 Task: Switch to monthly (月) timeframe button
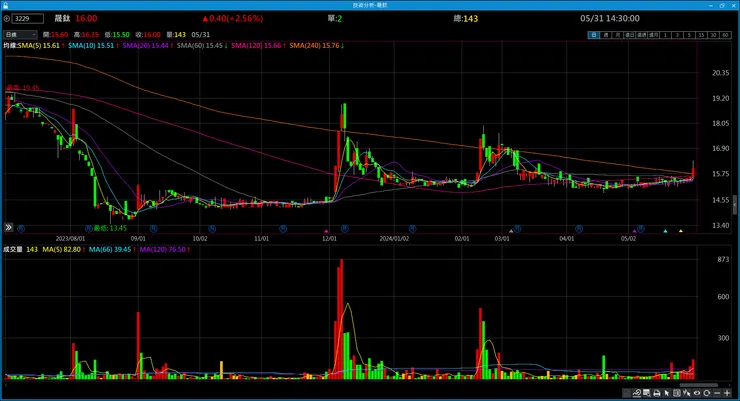click(x=617, y=35)
